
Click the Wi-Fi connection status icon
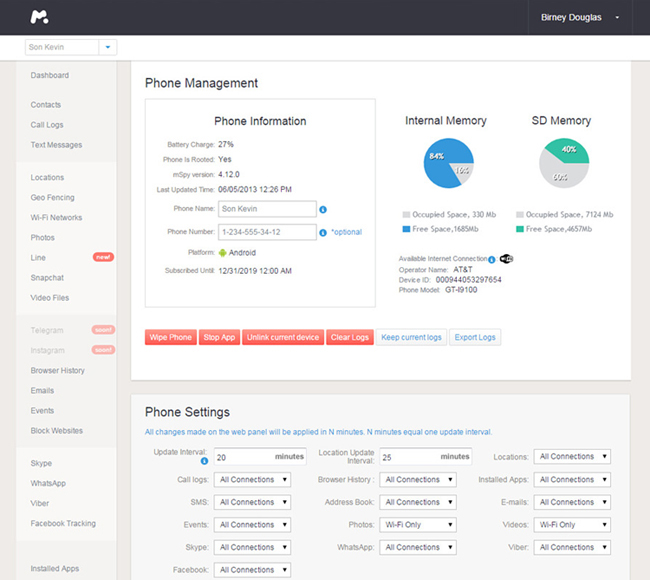coord(506,258)
